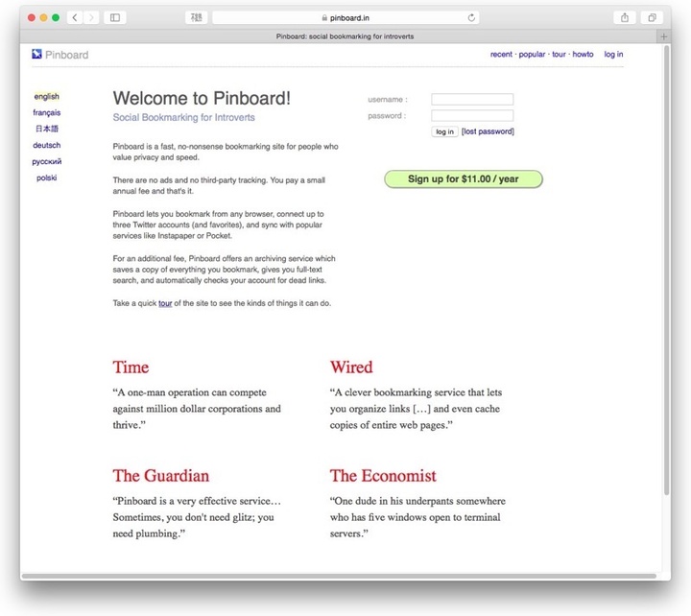Viewport: 691px width, 616px height.
Task: Click the 'lost password' link
Action: coord(488,131)
